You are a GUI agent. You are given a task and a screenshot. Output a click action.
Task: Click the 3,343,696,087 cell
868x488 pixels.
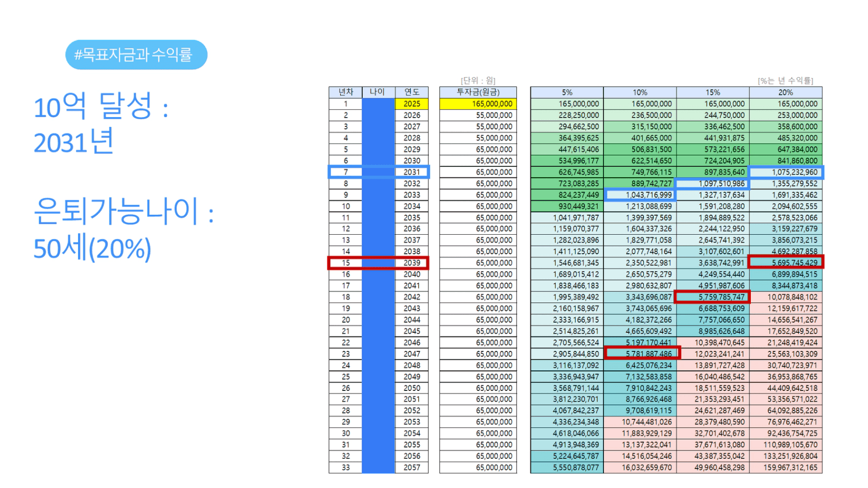pyautogui.click(x=640, y=297)
